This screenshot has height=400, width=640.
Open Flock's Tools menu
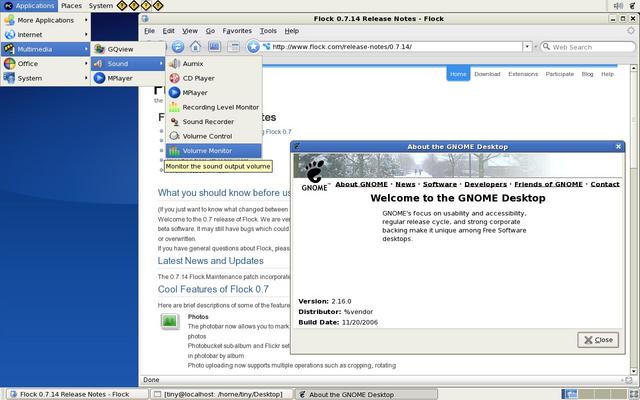(268, 31)
